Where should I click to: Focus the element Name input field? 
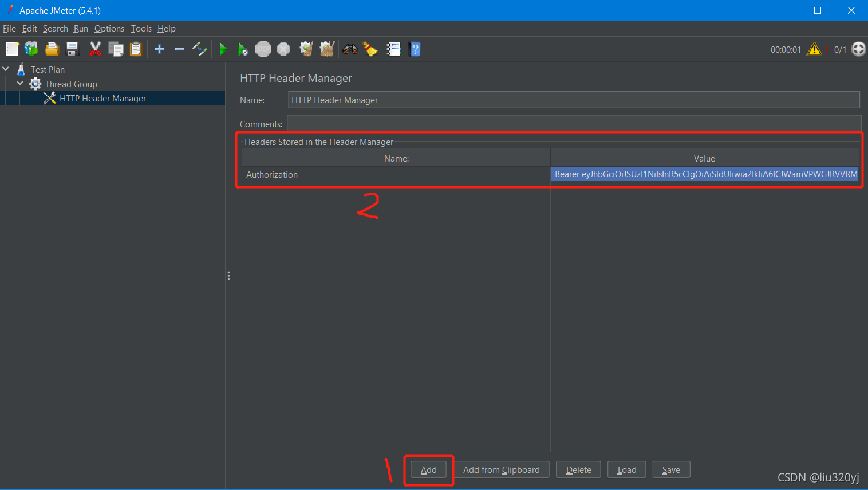coord(574,100)
